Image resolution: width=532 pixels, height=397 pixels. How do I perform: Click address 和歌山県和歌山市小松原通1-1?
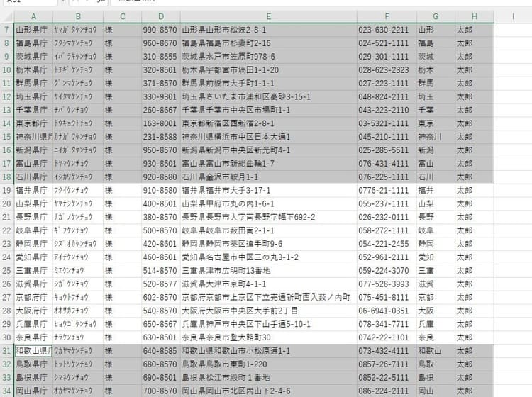(x=268, y=351)
